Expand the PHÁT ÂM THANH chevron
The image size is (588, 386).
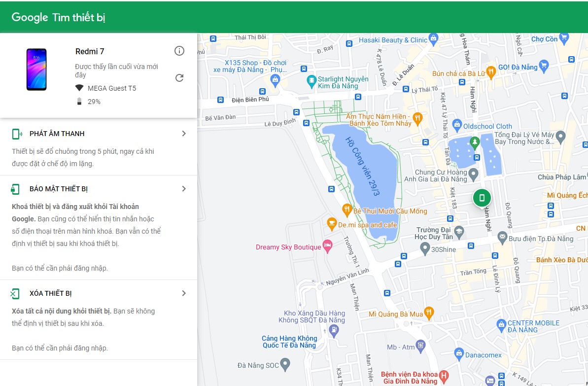(x=184, y=134)
